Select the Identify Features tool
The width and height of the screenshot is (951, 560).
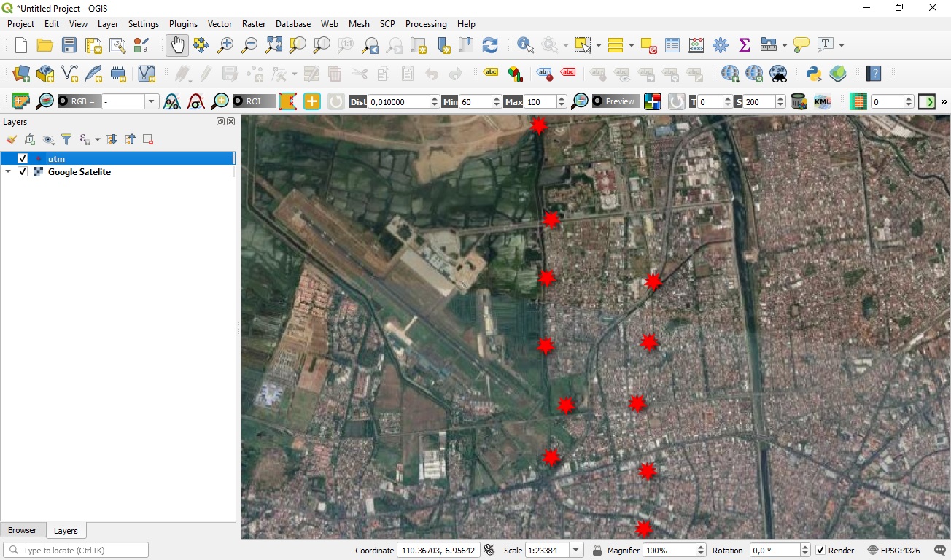point(526,45)
